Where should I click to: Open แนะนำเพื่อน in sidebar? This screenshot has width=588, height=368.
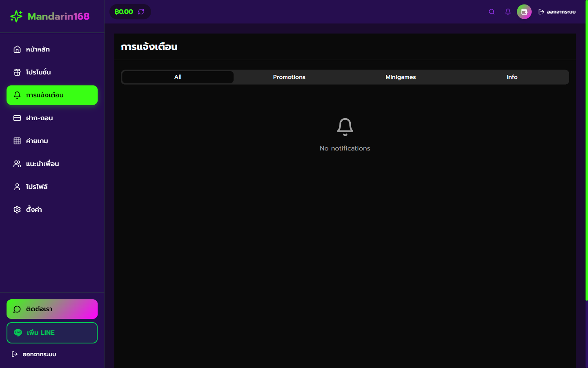click(52, 164)
